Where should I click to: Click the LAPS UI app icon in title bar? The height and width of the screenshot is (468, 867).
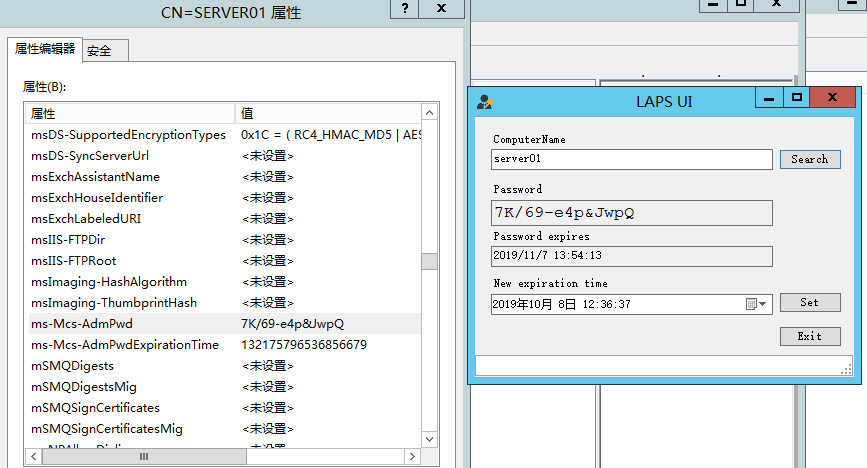(x=484, y=102)
